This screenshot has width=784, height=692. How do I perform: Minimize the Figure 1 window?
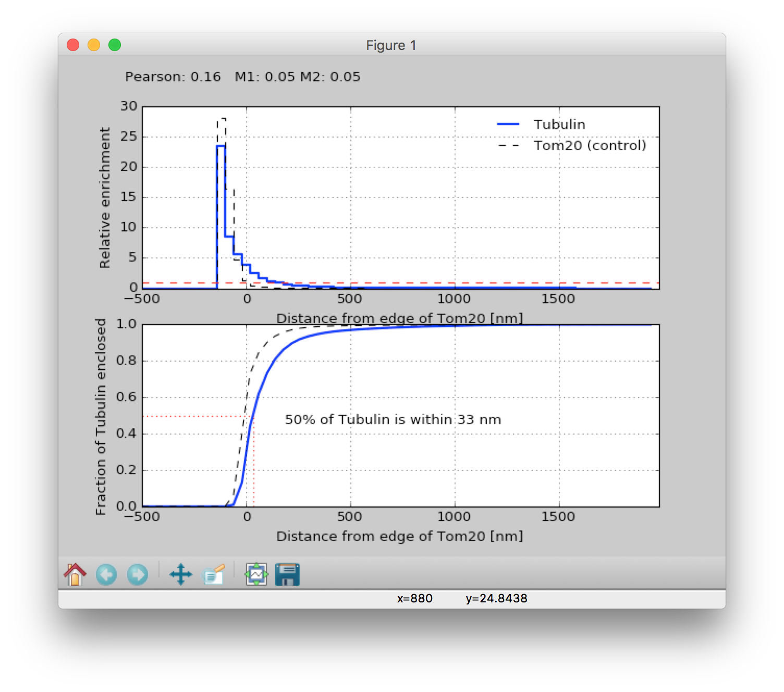pos(94,45)
